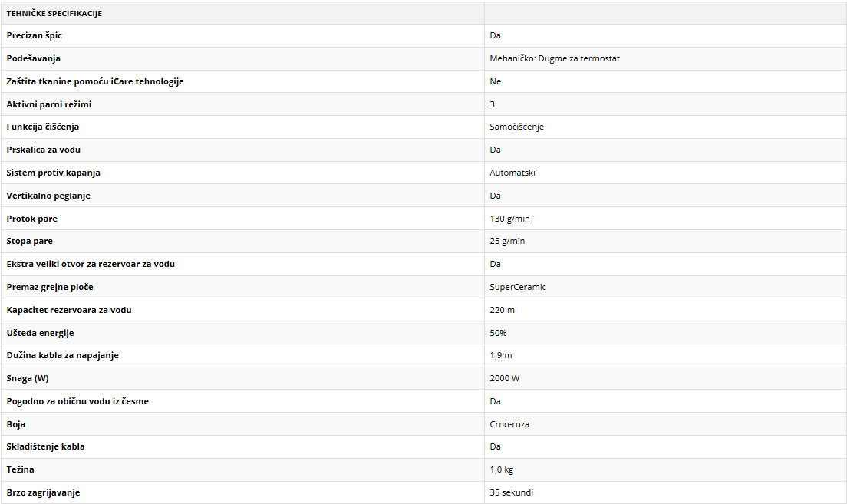Click the 'Mehaničko: Dugme za termostat' value
Viewport: 847px width, 504px height.
coord(555,58)
